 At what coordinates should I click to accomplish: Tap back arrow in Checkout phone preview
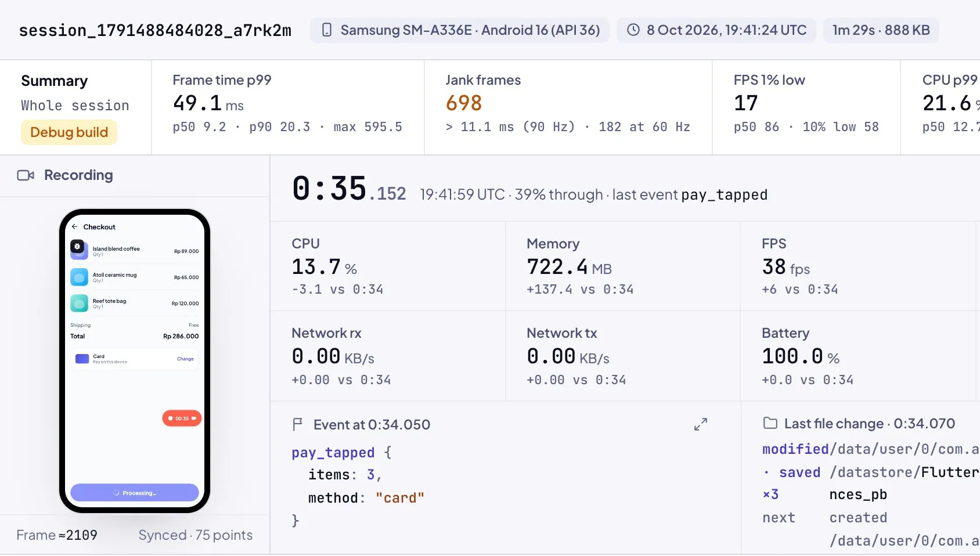74,227
